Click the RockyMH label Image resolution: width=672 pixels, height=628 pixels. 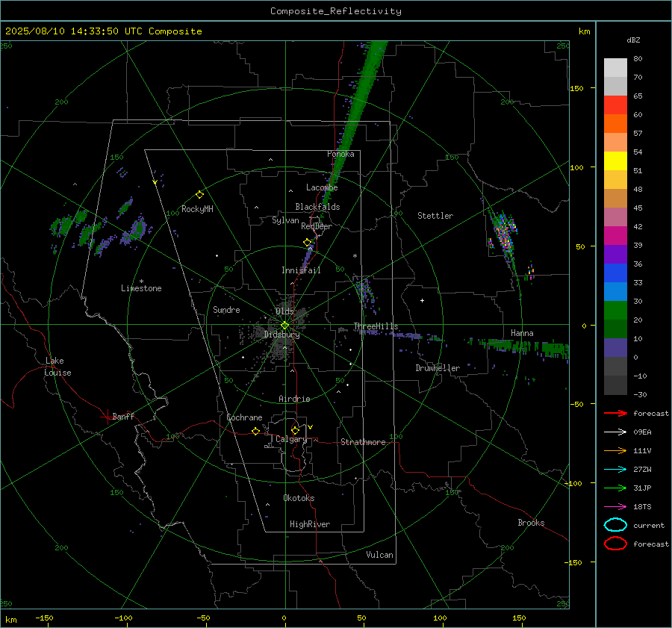pos(197,209)
